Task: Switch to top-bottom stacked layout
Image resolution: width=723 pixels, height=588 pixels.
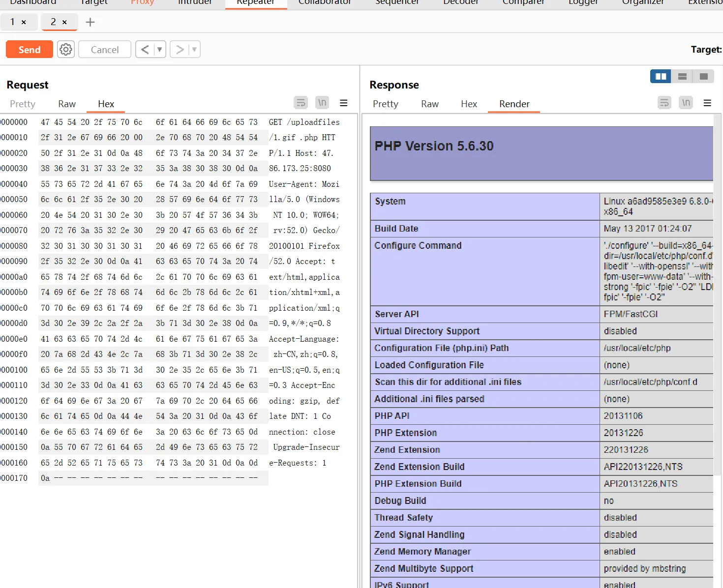Action: pos(682,76)
